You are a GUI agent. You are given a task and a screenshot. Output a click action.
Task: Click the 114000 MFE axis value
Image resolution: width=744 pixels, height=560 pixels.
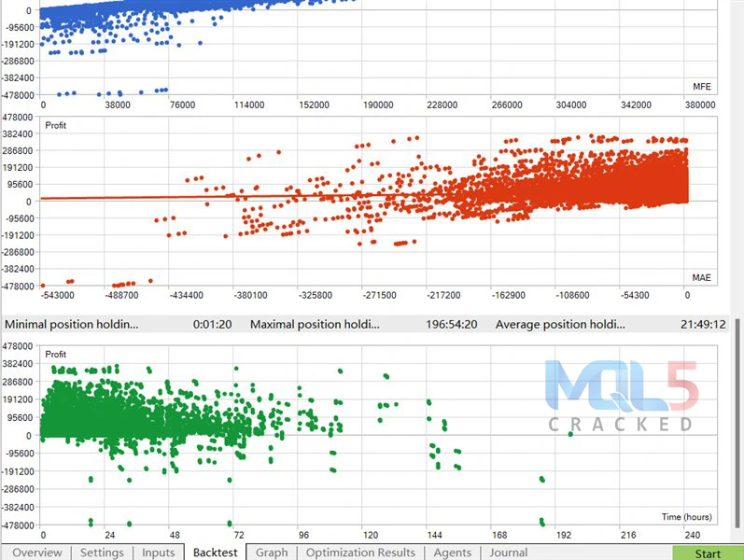(x=249, y=105)
